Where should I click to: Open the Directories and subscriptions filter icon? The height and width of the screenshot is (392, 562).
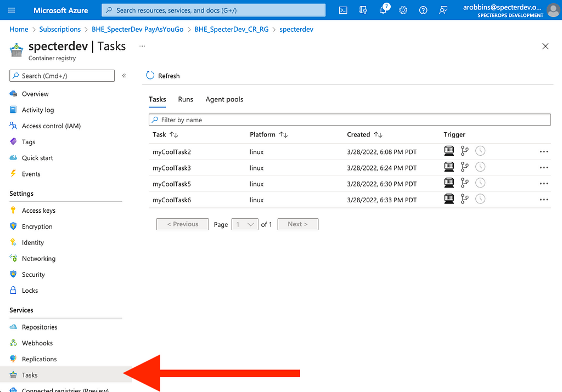[x=363, y=10]
